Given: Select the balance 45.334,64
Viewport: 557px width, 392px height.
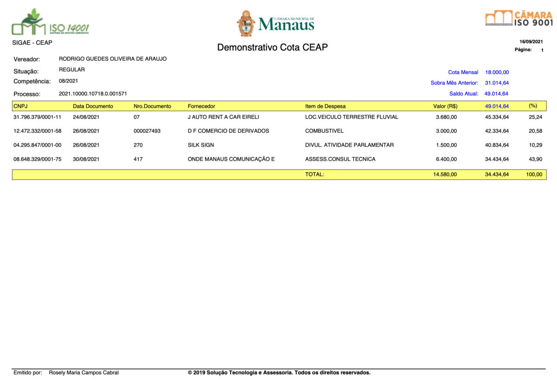Looking at the screenshot, I should click(x=497, y=117).
